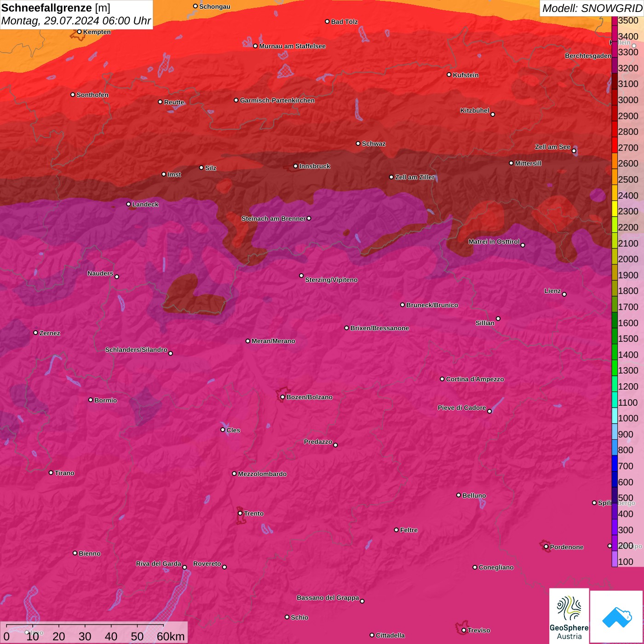Click the 3500 m legend color swatch
Image resolution: width=644 pixels, height=644 pixels.
click(614, 21)
